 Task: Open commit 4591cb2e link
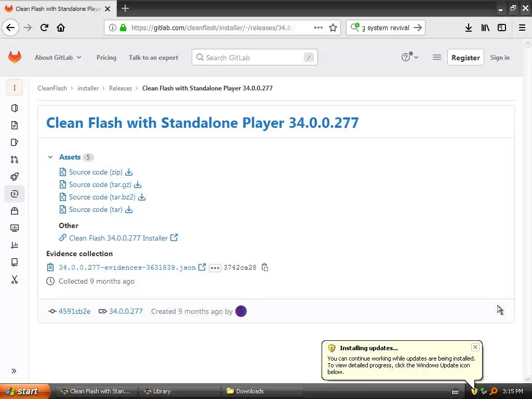click(x=74, y=311)
